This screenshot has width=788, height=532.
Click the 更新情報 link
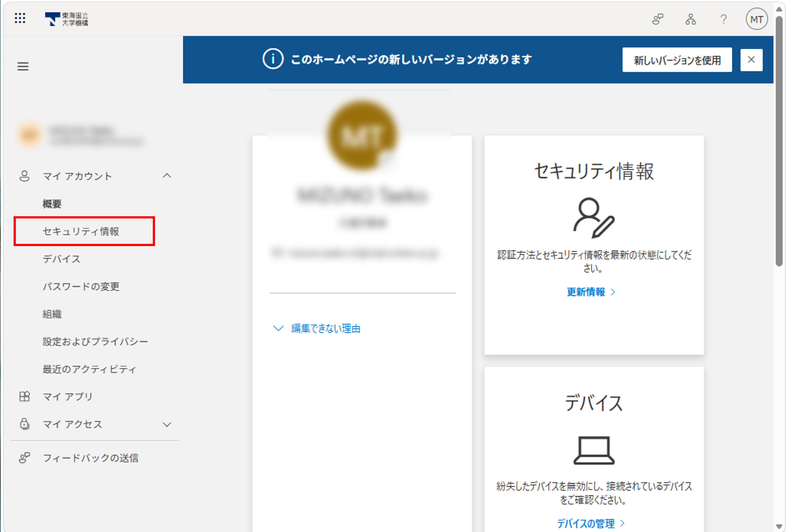[591, 292]
